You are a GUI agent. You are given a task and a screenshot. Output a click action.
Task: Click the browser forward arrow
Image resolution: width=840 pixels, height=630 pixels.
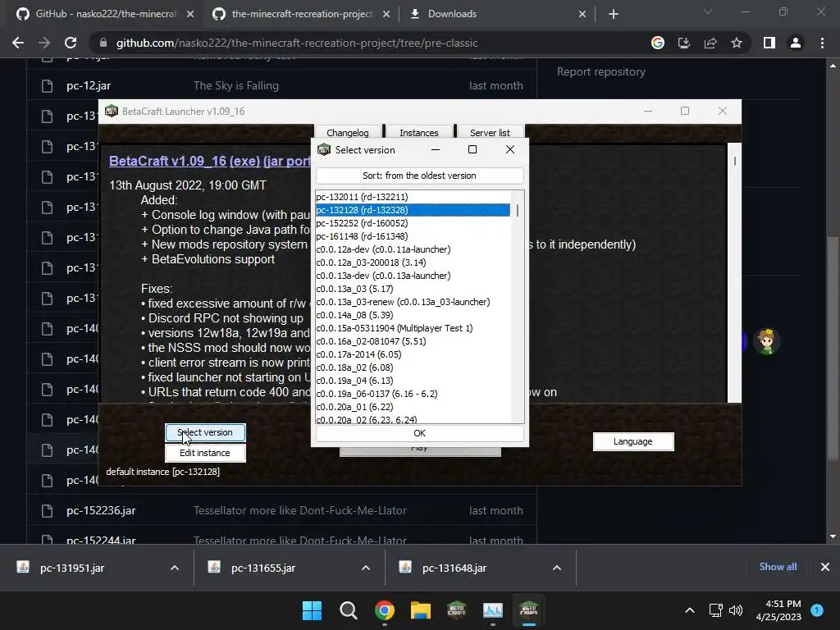(44, 43)
